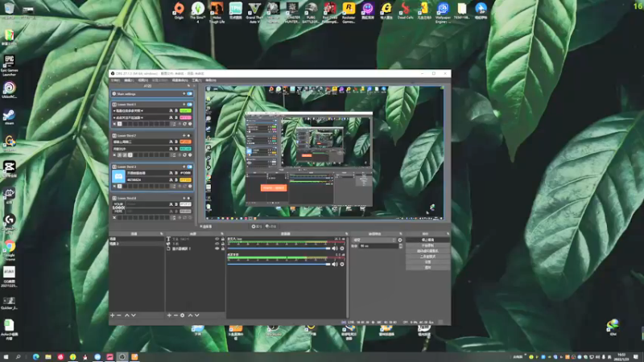Viewport: 644px width, 362px height.
Task: Open transition properties gear icon
Action: point(400,240)
